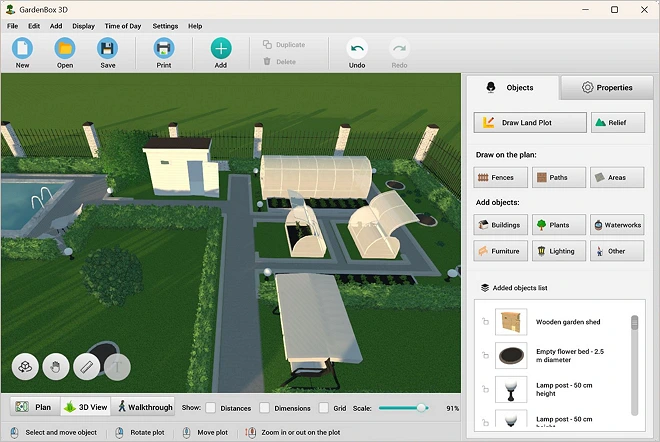Screen dimensions: 660x442
Task: Select the text label T tool
Action: click(117, 367)
